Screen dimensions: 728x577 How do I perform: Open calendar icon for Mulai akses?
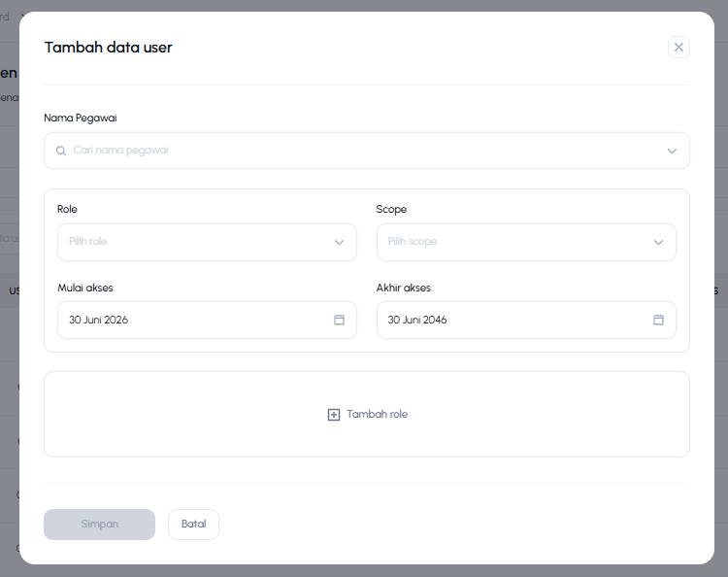point(339,320)
